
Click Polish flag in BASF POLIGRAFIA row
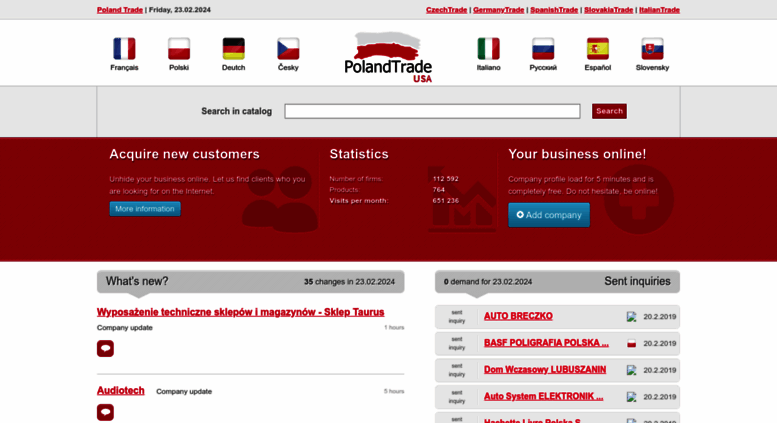[631, 344]
